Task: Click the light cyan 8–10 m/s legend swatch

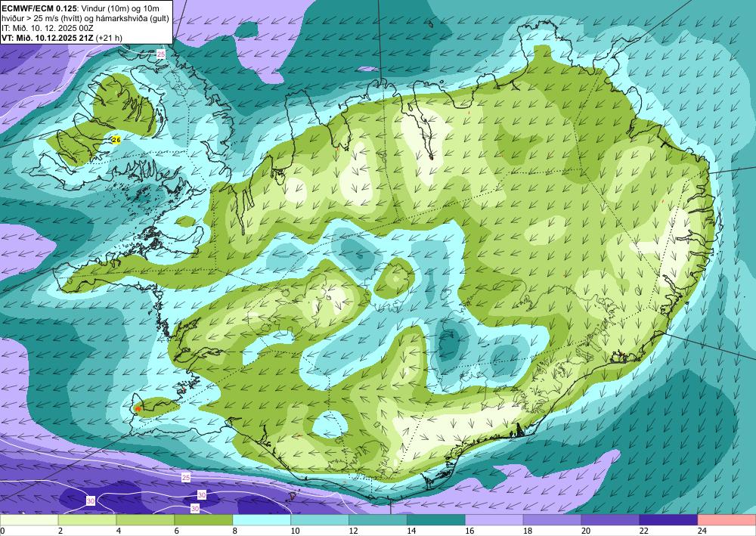Action: 262,520
